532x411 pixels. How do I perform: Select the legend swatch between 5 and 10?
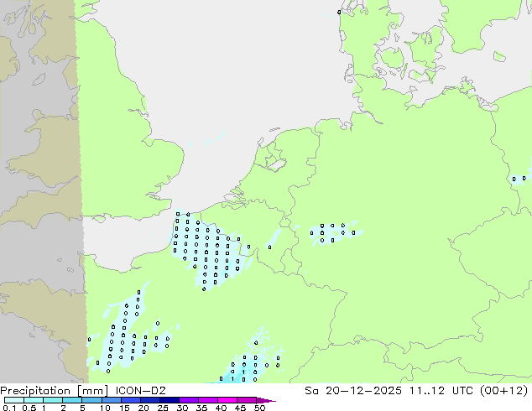click(91, 400)
